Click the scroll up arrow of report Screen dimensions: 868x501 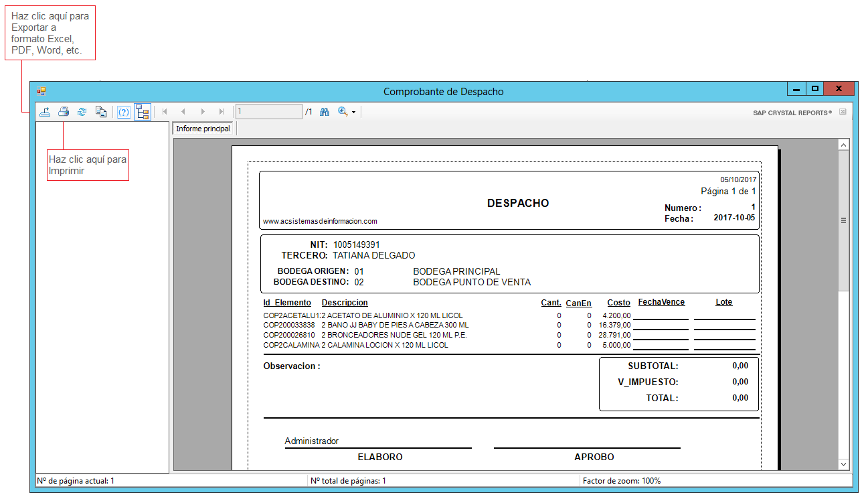(843, 145)
